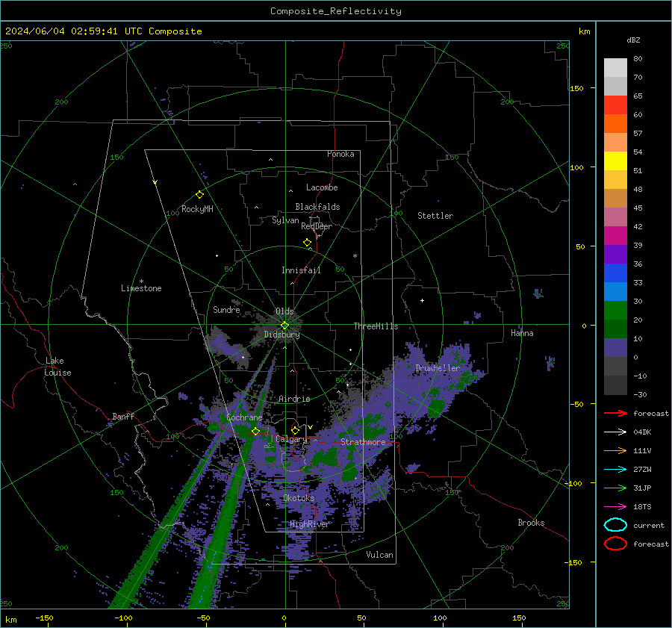Click the Blackfalds city label

pyautogui.click(x=317, y=207)
